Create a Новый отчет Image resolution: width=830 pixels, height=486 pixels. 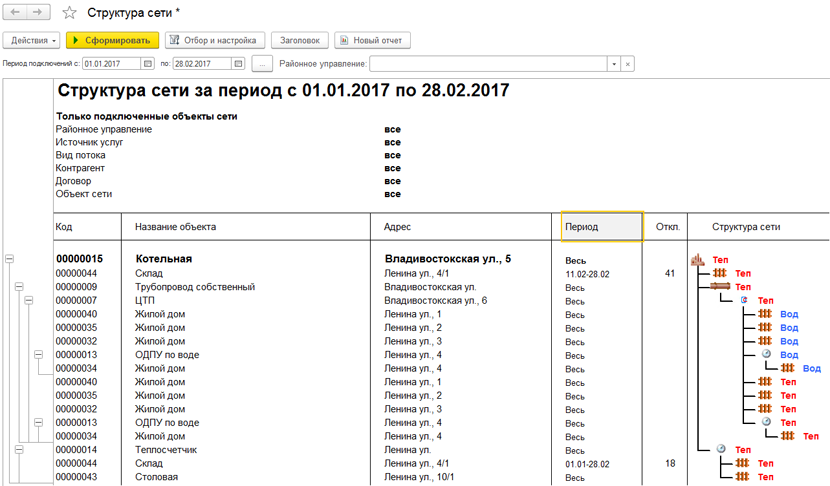(x=372, y=40)
